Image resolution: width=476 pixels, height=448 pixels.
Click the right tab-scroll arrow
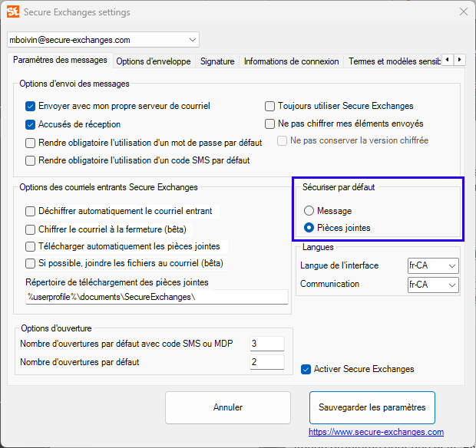point(459,59)
